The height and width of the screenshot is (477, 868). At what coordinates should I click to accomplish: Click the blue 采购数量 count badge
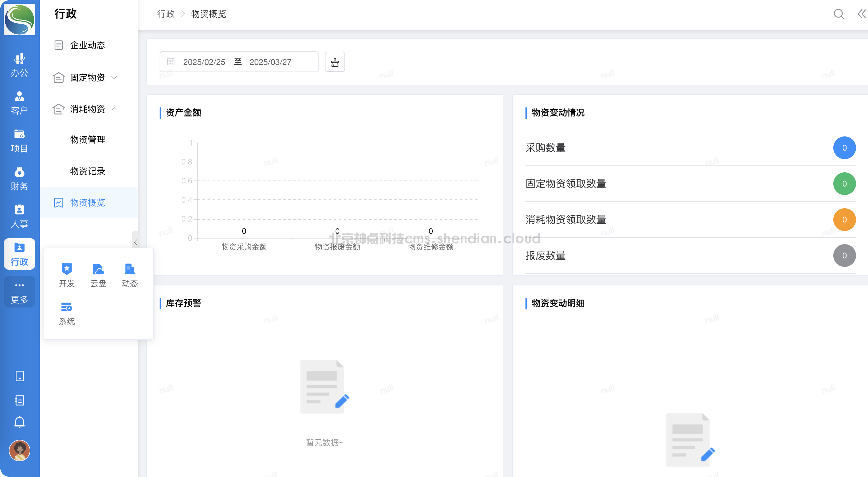[844, 148]
